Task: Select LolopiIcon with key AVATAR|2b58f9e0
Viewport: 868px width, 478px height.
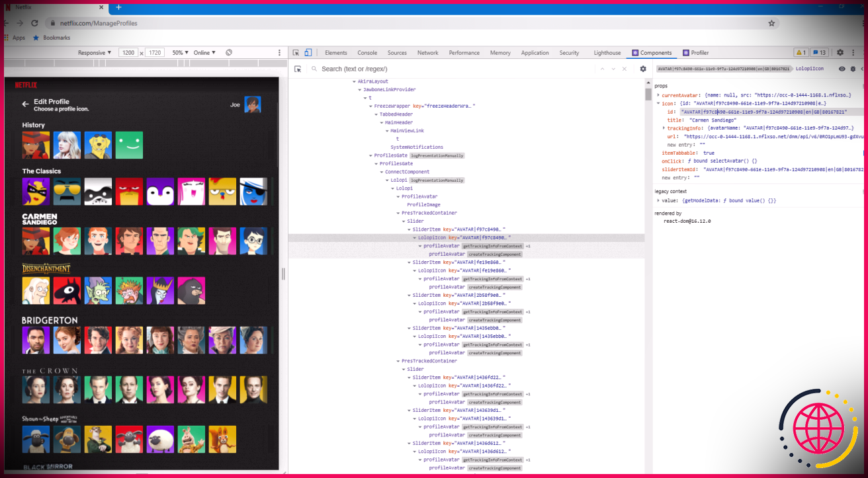Action: 465,303
